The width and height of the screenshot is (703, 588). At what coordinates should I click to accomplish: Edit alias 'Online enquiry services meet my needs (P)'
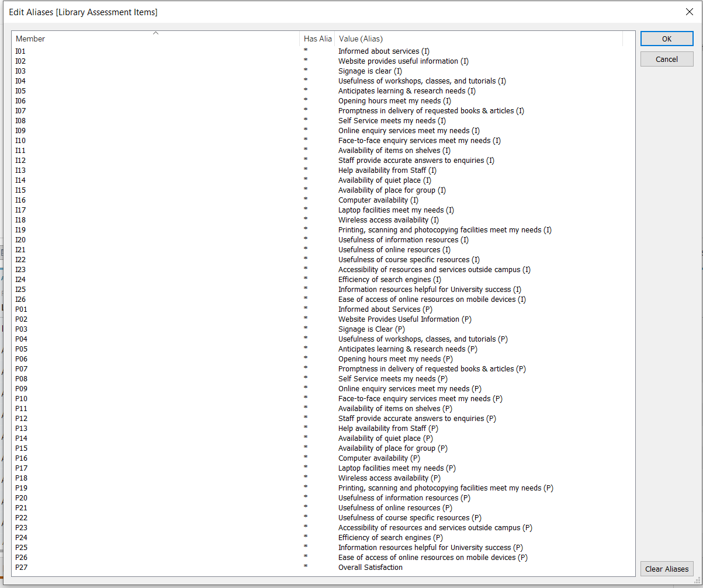tap(410, 389)
